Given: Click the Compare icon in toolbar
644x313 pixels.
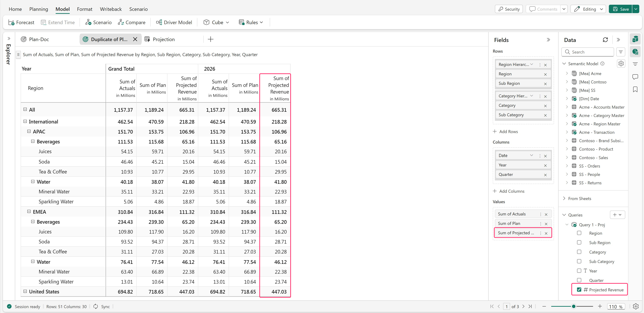Looking at the screenshot, I should click(121, 23).
